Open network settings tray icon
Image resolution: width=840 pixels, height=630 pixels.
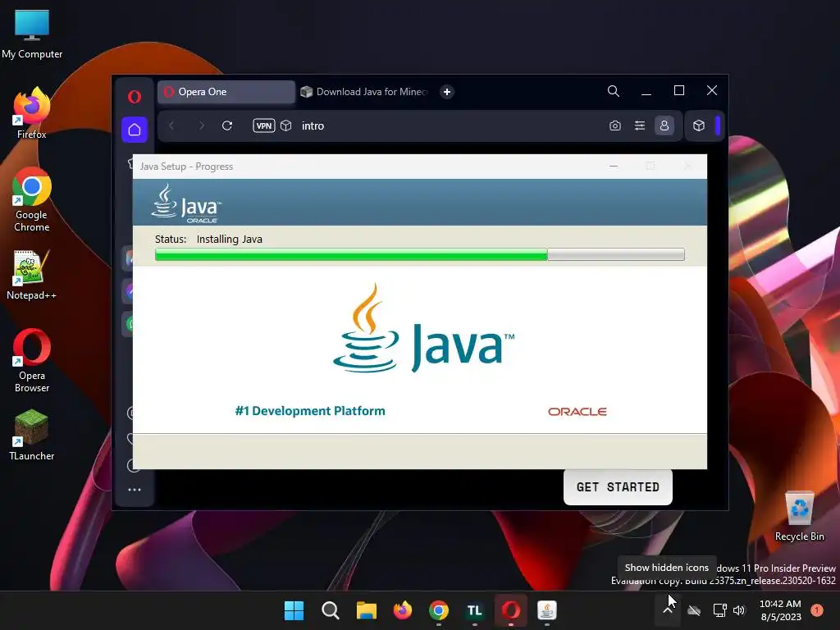720,610
